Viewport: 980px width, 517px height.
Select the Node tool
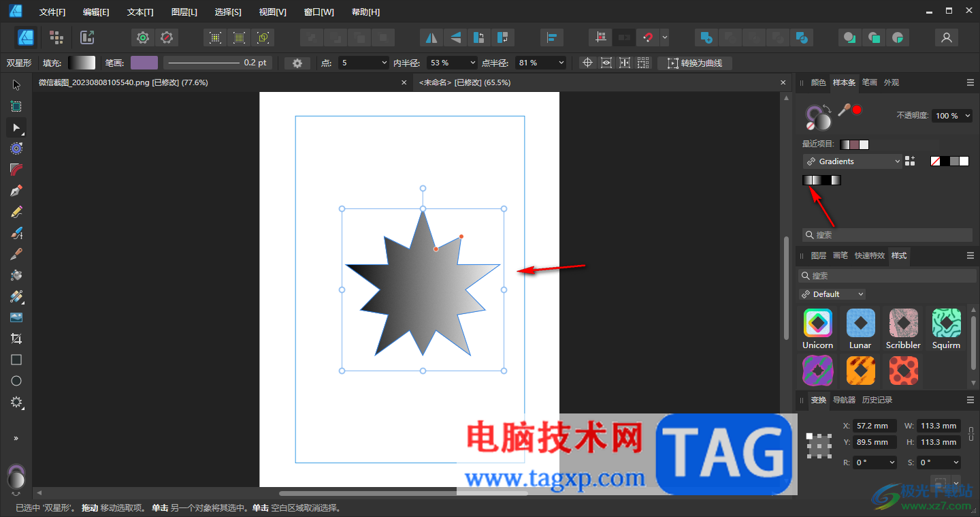[16, 127]
